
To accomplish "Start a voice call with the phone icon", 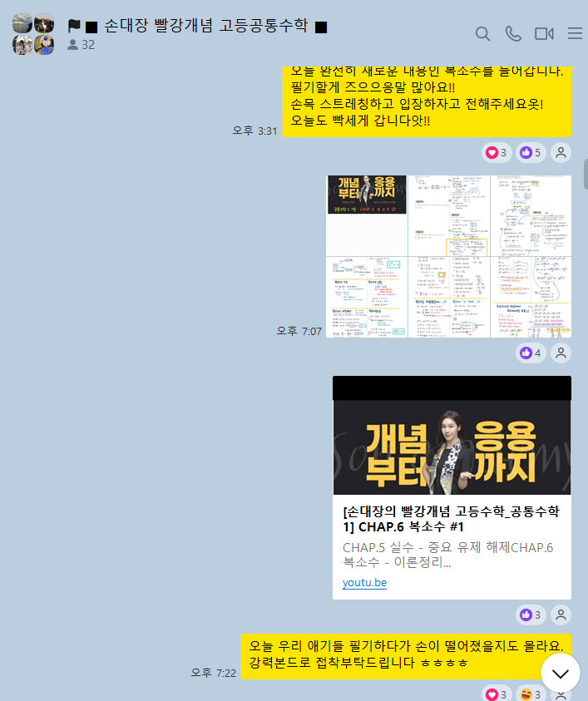I will click(513, 33).
